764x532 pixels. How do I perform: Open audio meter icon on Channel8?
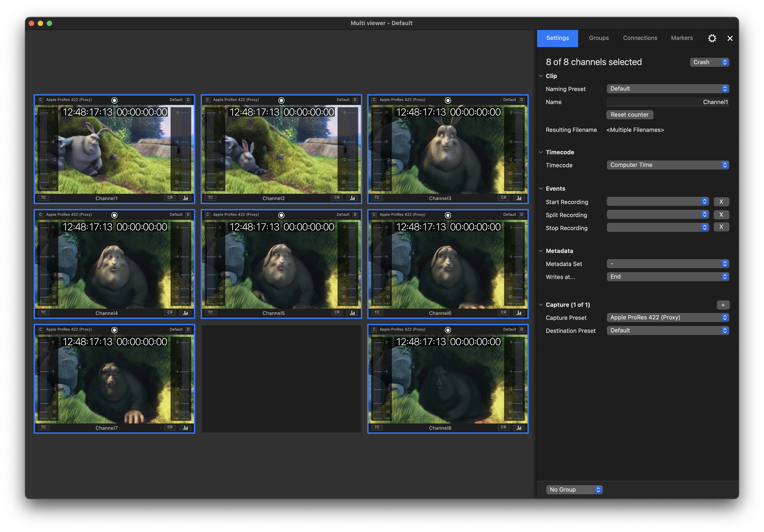tap(519, 427)
